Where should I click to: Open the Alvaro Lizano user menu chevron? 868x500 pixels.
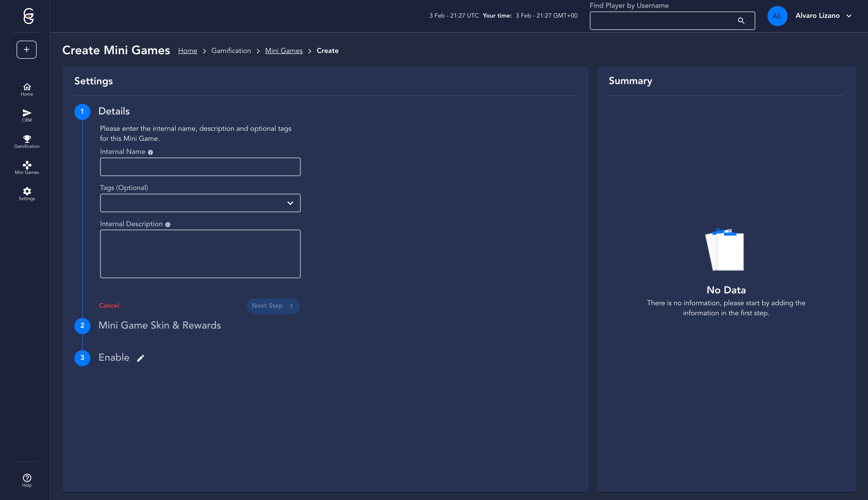coord(849,16)
